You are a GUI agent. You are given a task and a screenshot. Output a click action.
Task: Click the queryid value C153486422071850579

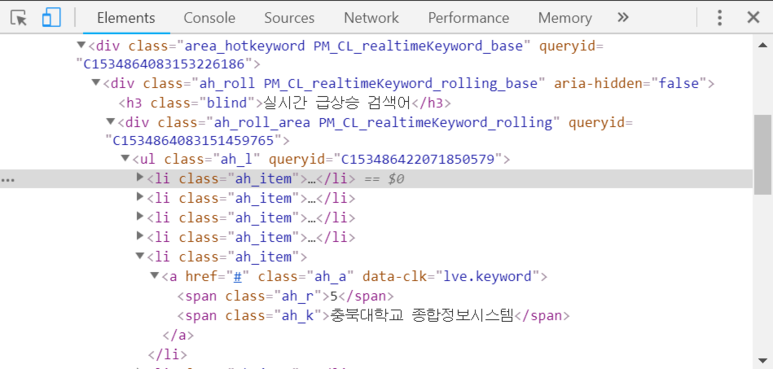418,159
